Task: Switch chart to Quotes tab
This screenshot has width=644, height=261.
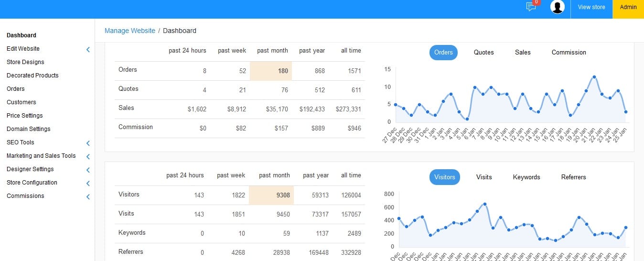Action: 483,53
